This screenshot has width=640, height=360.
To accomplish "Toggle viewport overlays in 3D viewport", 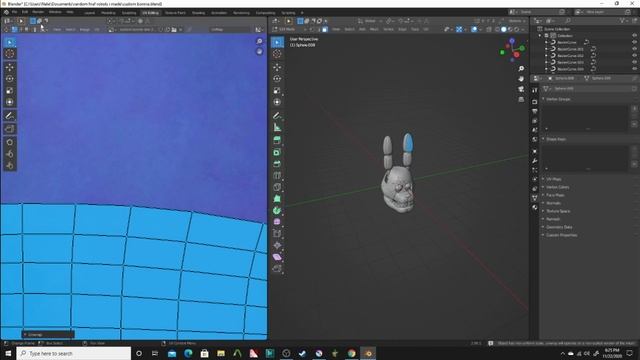I will tap(474, 29).
